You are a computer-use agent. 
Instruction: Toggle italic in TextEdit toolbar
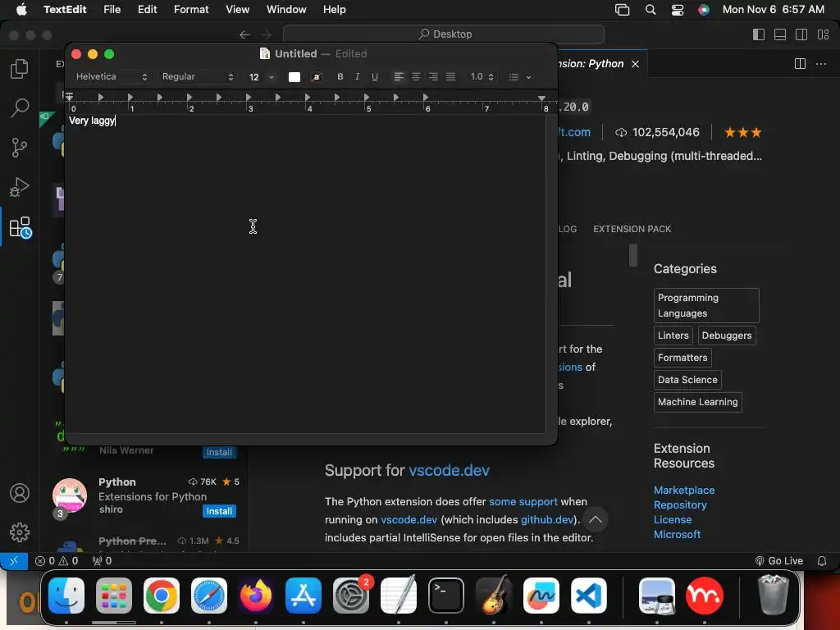(x=358, y=76)
